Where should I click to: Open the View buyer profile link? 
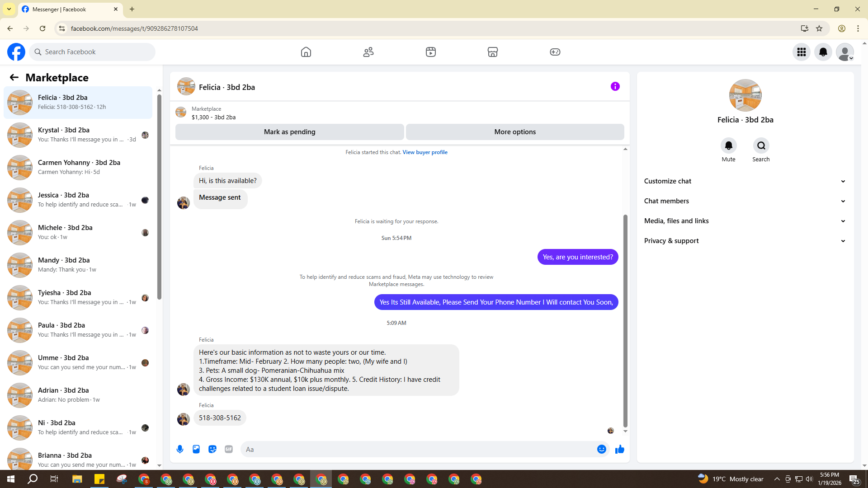tap(425, 152)
